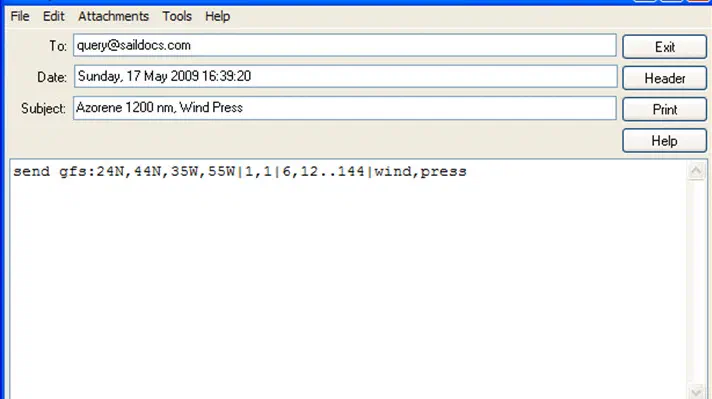This screenshot has width=712, height=399.
Task: Open the Edit menu
Action: (54, 16)
